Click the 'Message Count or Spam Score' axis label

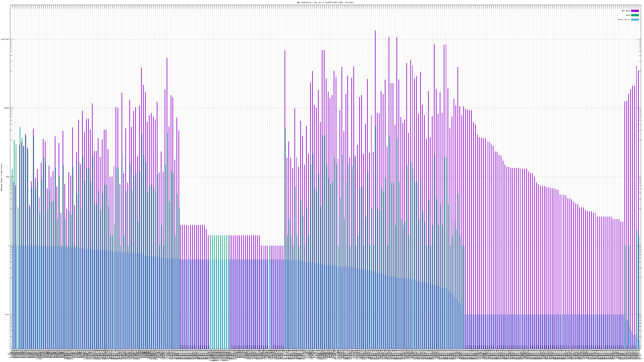pos(1,177)
